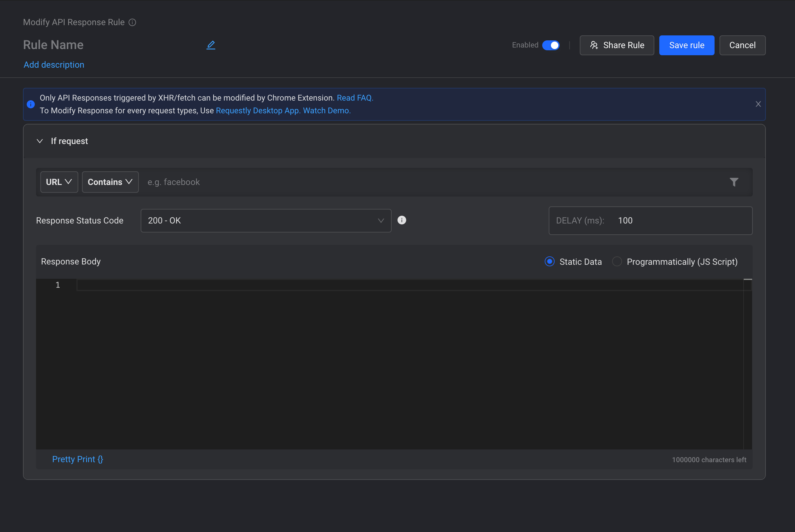Click the Add description link
Image resolution: width=795 pixels, height=532 pixels.
pyautogui.click(x=54, y=65)
